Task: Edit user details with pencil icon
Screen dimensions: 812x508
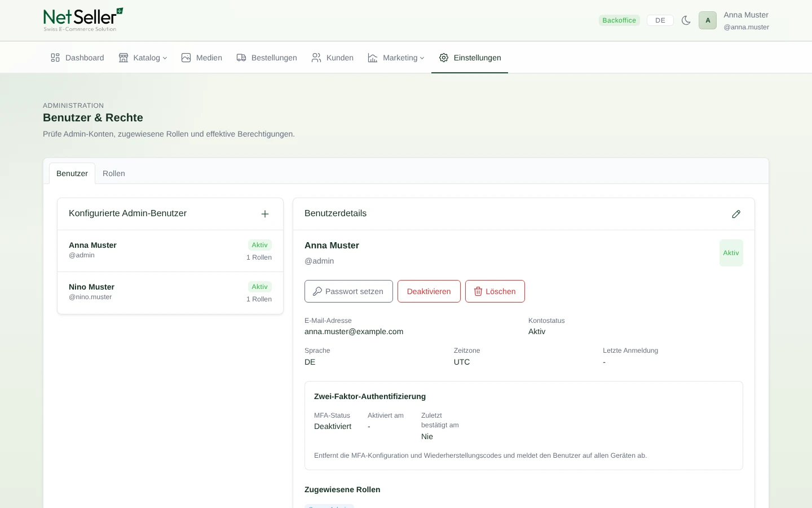Action: point(736,214)
